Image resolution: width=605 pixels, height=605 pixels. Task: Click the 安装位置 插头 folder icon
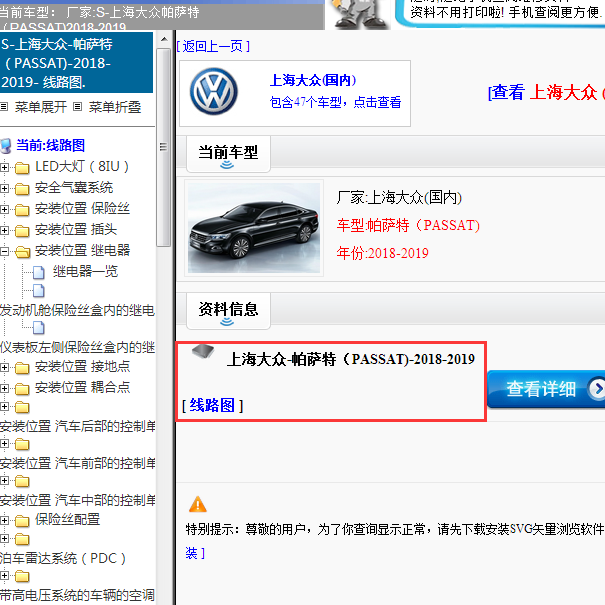pyautogui.click(x=22, y=231)
